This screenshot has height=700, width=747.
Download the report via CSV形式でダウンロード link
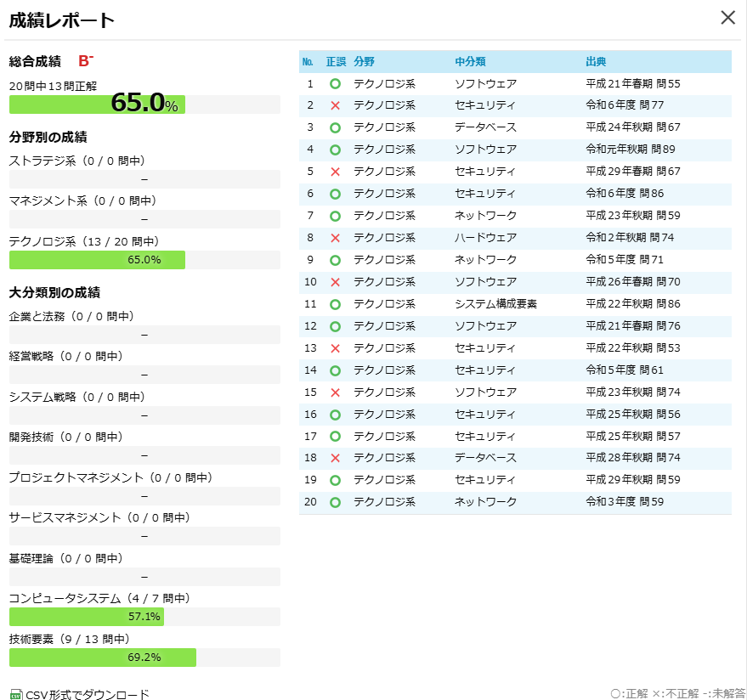pos(87,694)
